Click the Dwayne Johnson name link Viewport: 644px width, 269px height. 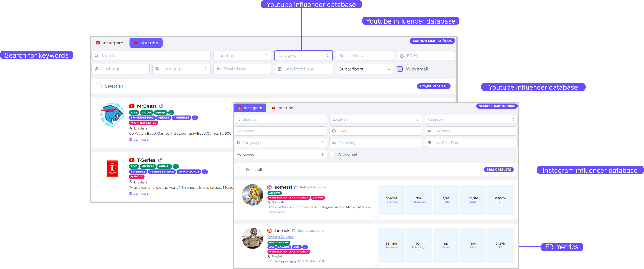point(281,237)
